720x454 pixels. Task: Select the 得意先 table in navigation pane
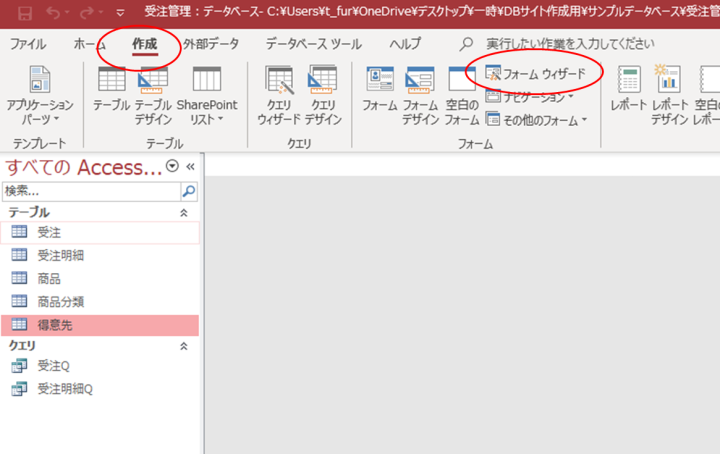click(55, 325)
